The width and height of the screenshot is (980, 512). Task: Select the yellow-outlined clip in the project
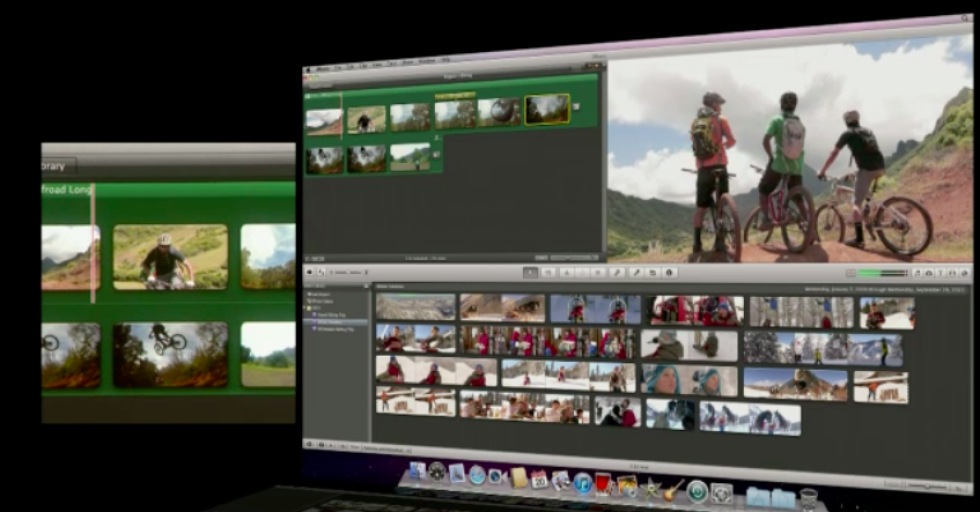(547, 109)
